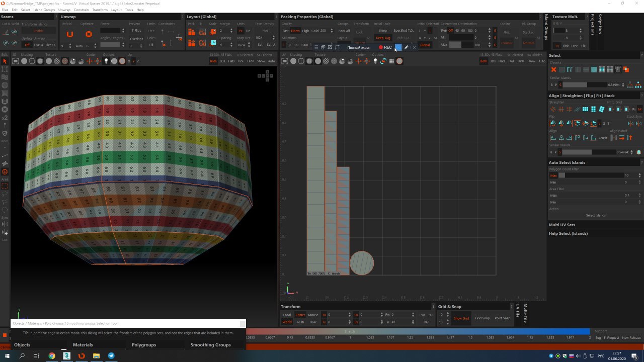Select the arrow Edit tool in left toolbar
The width and height of the screenshot is (644, 362).
[5, 61]
